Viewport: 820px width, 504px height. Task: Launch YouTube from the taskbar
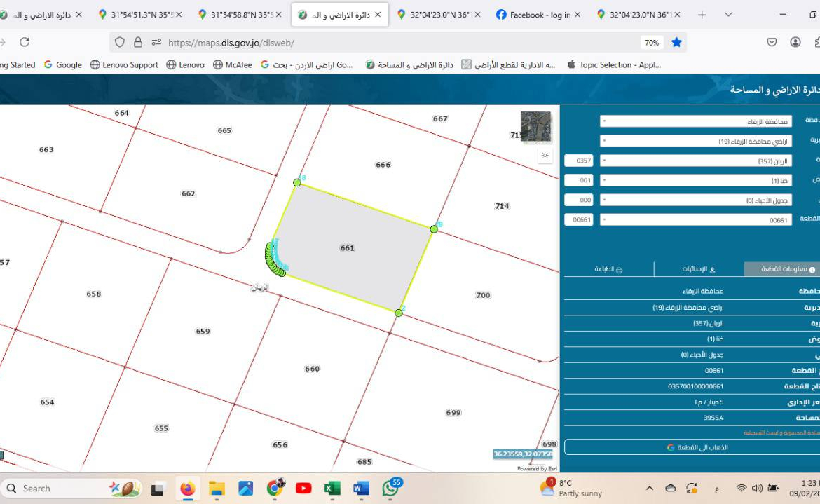coord(303,489)
